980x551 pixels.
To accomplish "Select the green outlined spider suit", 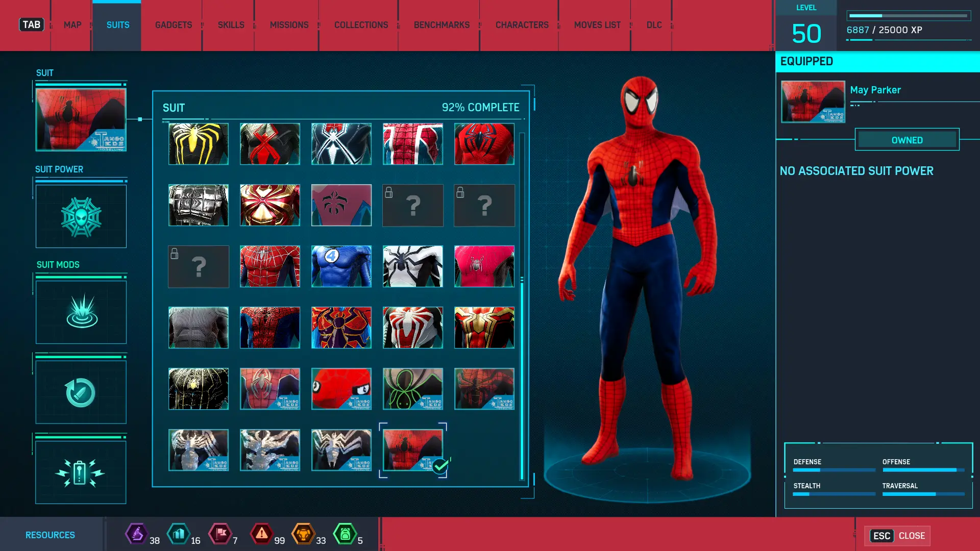I will [x=413, y=389].
